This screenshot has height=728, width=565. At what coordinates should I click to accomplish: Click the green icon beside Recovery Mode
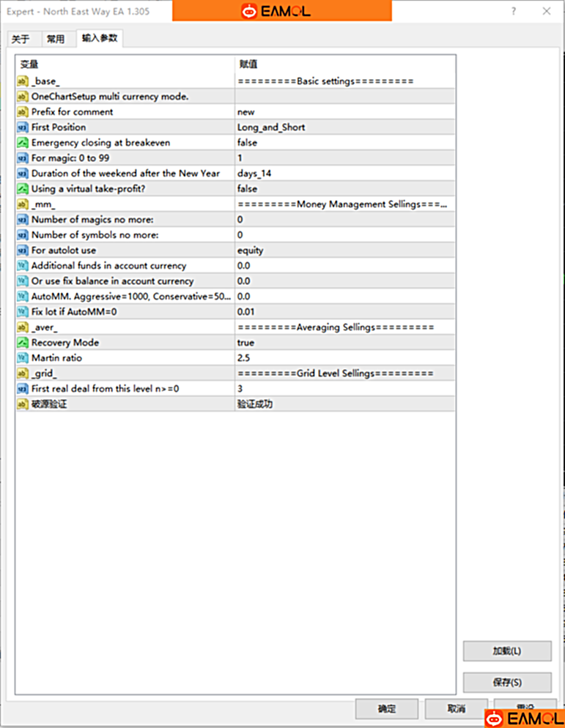[23, 343]
